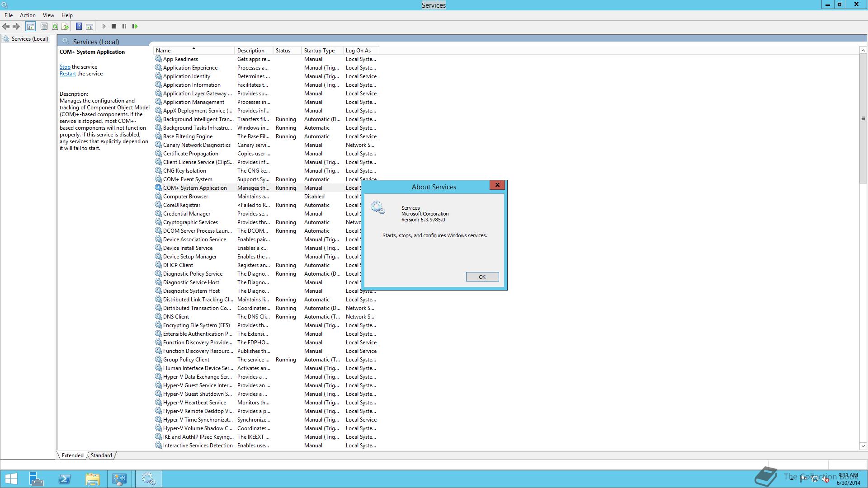868x488 pixels.
Task: Select the Diagnostic Policy Service row
Action: (258, 273)
